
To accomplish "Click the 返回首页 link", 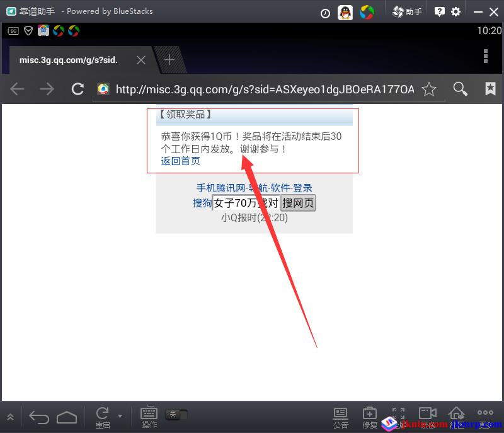I will (x=180, y=161).
